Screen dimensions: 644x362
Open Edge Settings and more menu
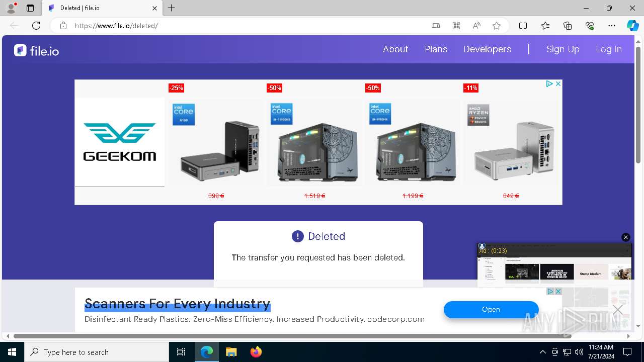click(612, 26)
